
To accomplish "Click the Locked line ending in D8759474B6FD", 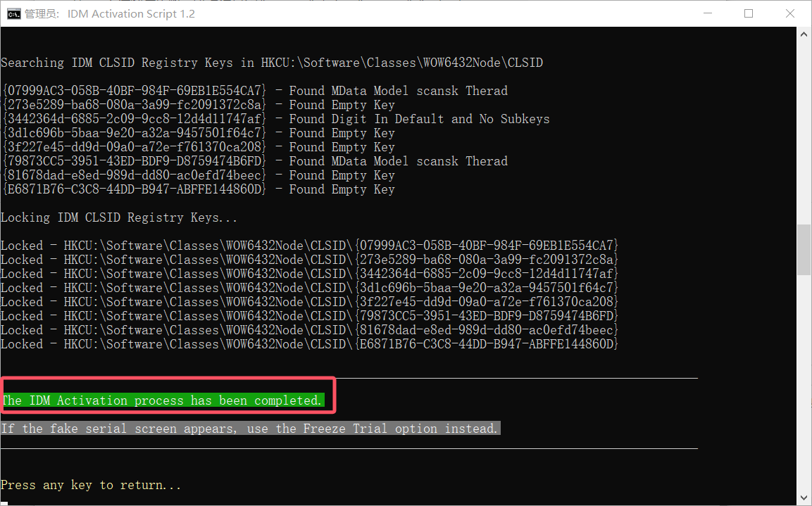I will tap(310, 316).
